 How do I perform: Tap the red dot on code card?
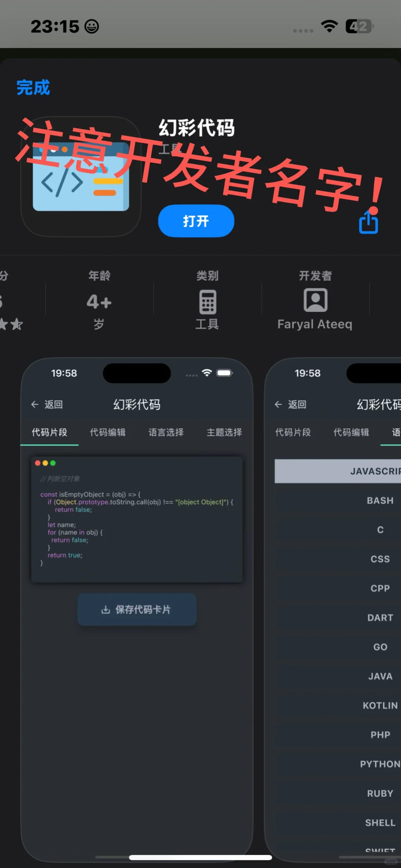click(x=38, y=463)
